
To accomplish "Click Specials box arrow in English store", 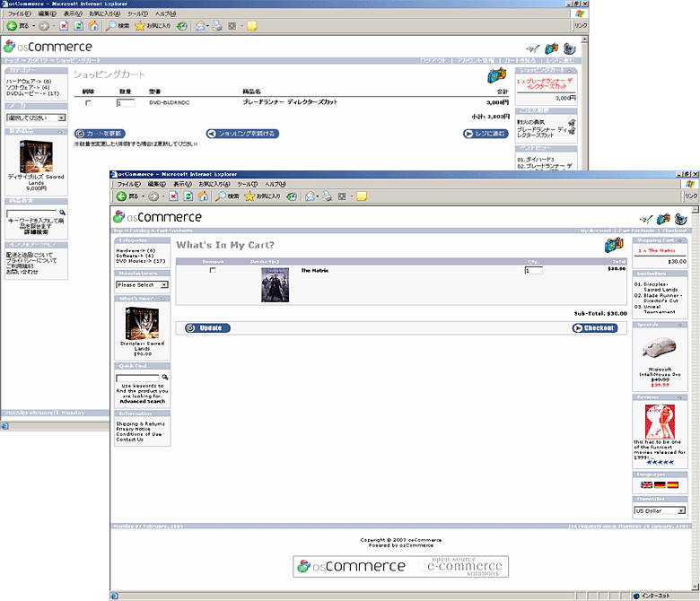I will tap(680, 325).
